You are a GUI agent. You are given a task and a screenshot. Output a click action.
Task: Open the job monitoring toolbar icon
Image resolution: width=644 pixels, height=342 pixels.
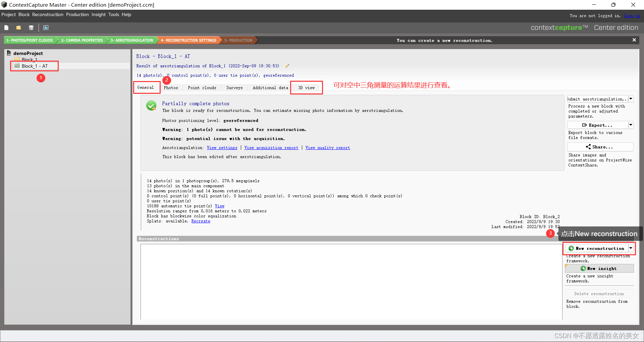click(x=46, y=27)
